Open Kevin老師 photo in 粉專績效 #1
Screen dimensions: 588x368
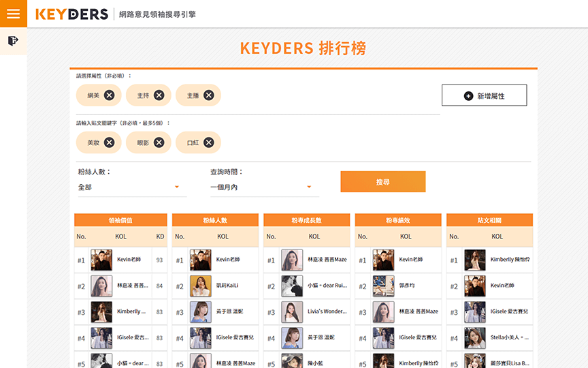(x=384, y=260)
